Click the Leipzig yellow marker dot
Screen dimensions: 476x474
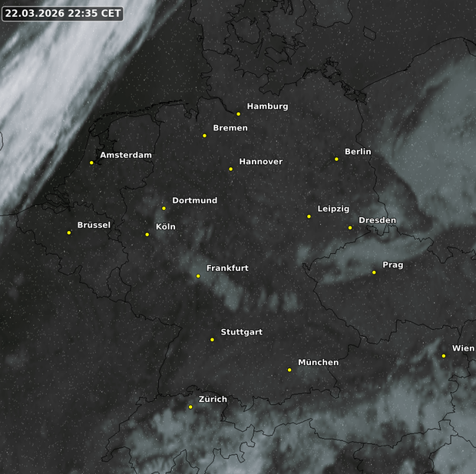pos(309,216)
